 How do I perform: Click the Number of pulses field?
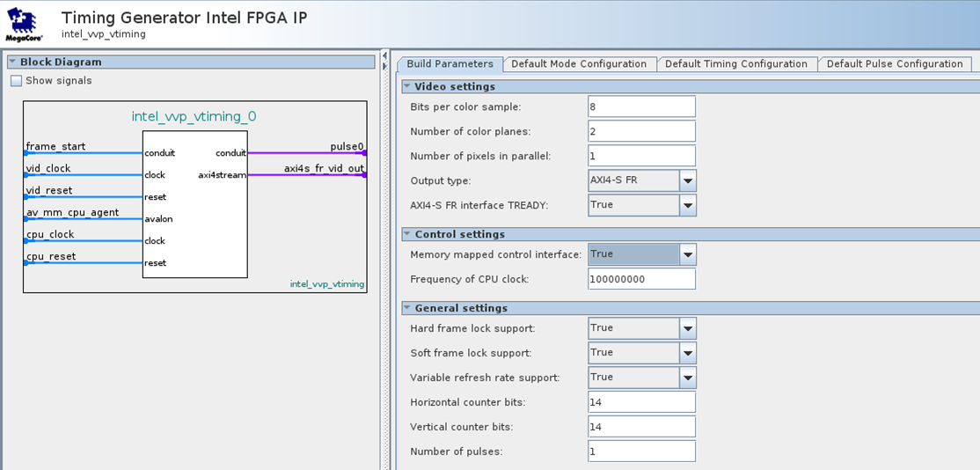point(641,452)
